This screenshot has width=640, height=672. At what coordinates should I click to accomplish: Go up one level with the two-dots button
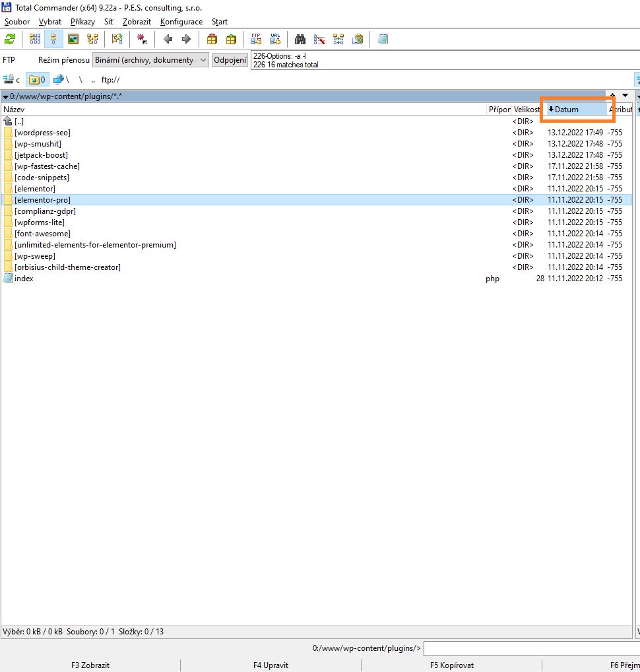(93, 80)
